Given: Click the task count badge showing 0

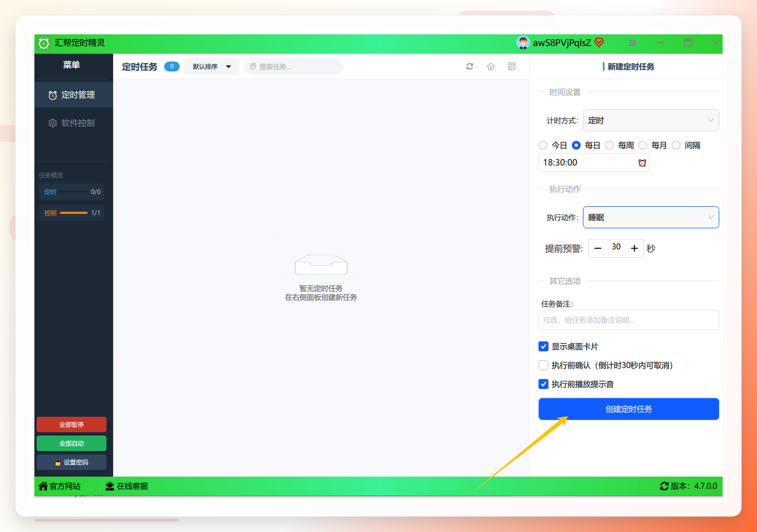Looking at the screenshot, I should (x=172, y=66).
